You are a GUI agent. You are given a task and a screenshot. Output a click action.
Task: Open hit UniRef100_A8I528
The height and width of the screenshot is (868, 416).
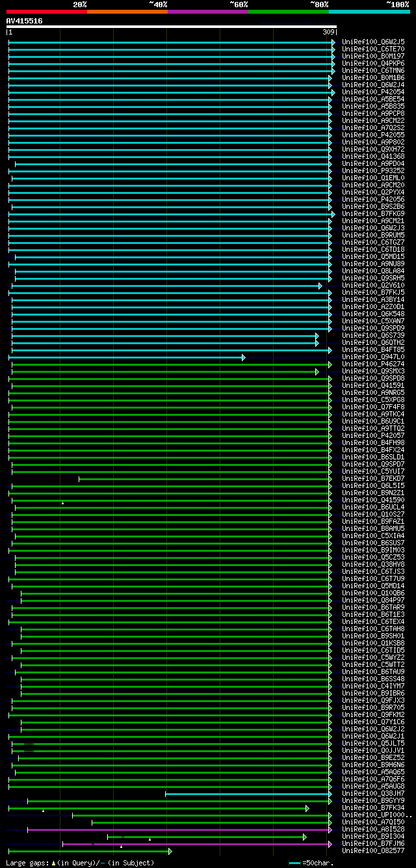(x=373, y=829)
